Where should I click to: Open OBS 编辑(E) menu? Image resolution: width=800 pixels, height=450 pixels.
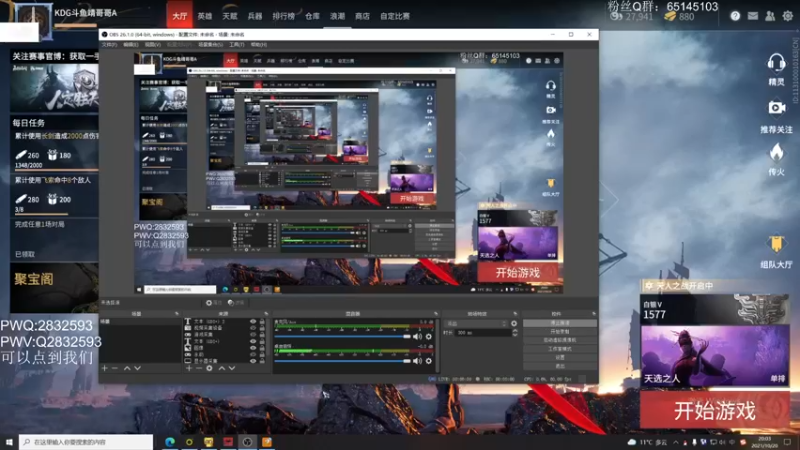131,45
